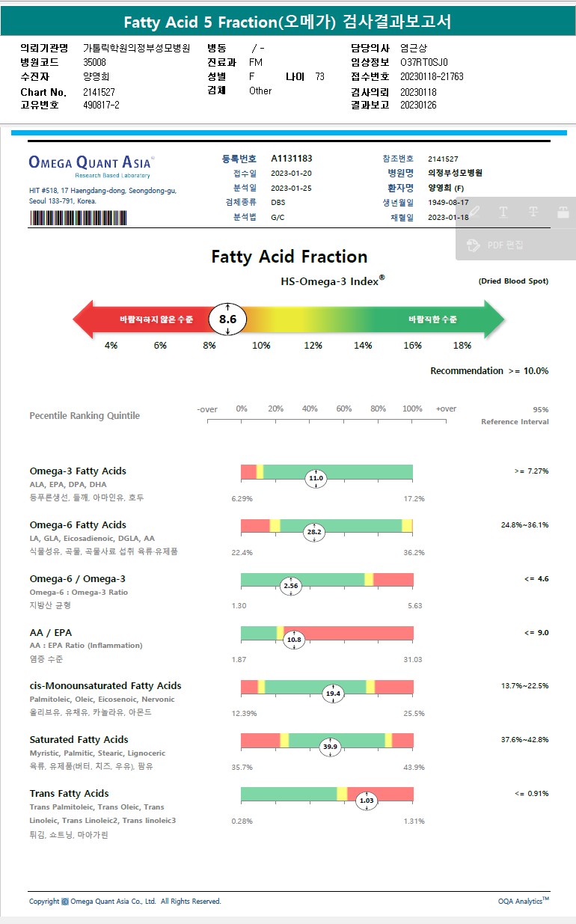Select the underline text tool

click(x=503, y=212)
